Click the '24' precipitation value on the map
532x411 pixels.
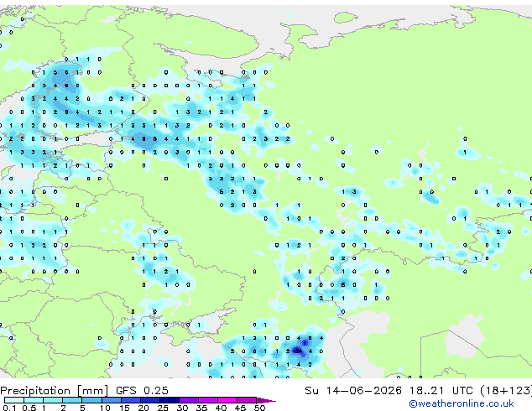[299, 351]
